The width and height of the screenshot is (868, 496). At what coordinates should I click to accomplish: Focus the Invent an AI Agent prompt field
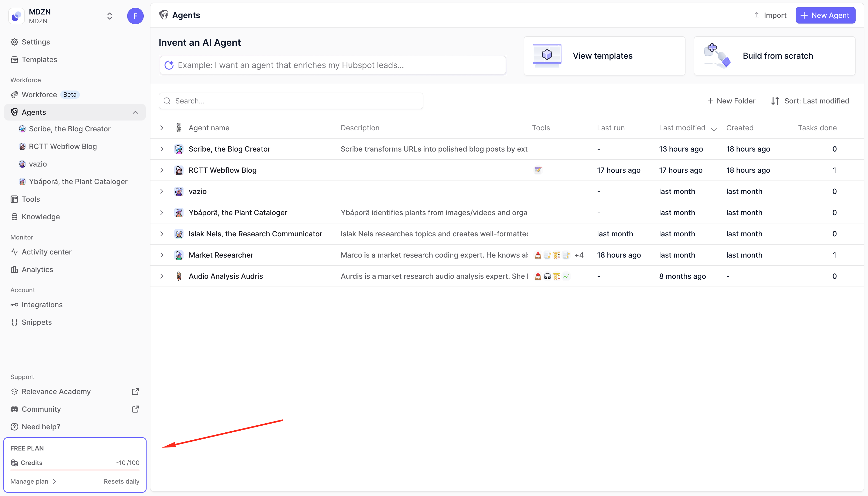point(333,65)
